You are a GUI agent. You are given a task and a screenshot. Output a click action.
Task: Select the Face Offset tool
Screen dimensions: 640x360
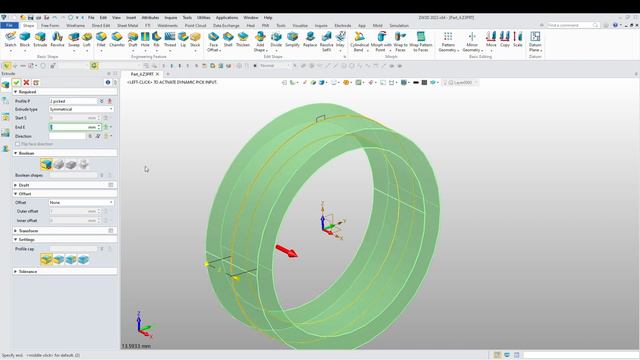(213, 42)
